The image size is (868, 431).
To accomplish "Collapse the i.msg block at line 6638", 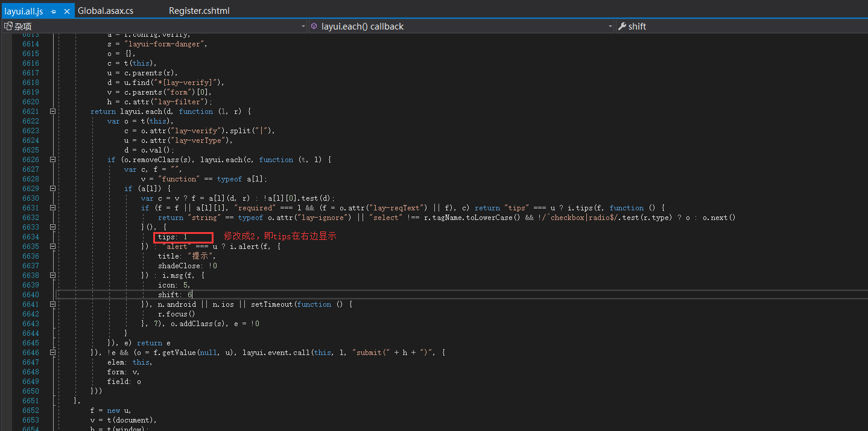I will click(x=53, y=275).
